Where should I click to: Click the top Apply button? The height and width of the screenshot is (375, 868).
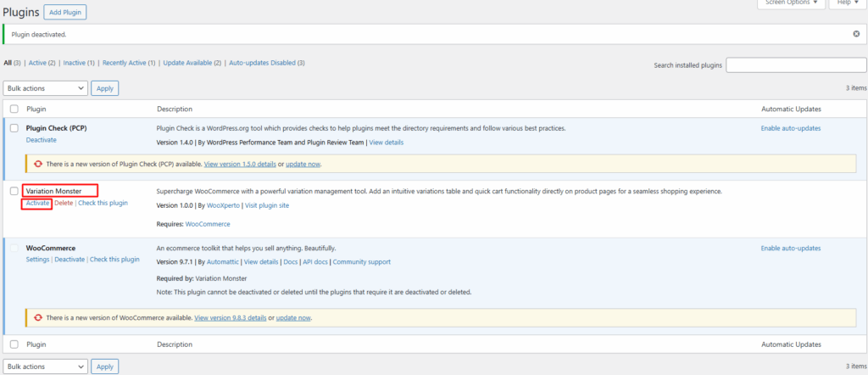(104, 88)
